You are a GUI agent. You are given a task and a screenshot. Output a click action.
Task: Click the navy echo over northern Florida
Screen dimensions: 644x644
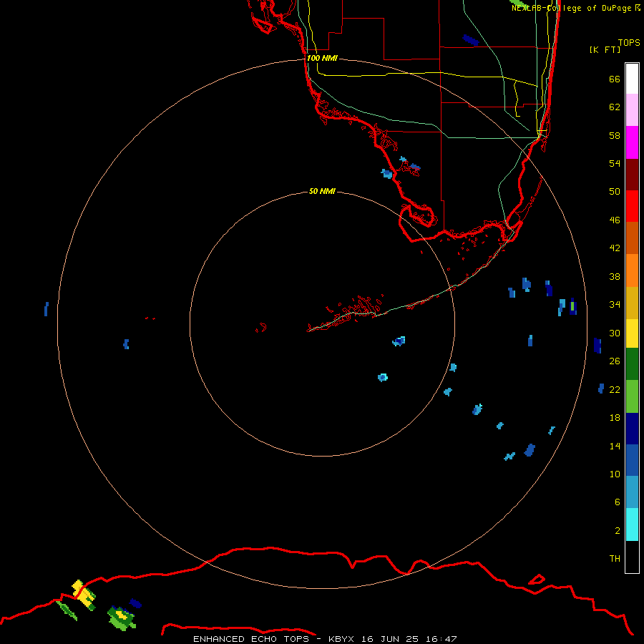pyautogui.click(x=471, y=40)
